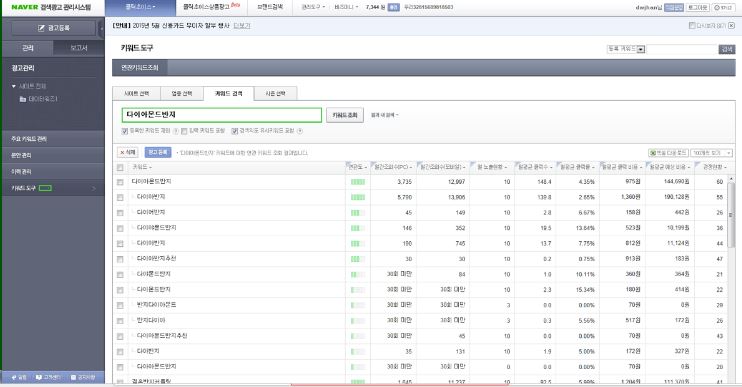Check the box for 다이아반지추천 row
Screen dimensions: 742x387
[120, 259]
